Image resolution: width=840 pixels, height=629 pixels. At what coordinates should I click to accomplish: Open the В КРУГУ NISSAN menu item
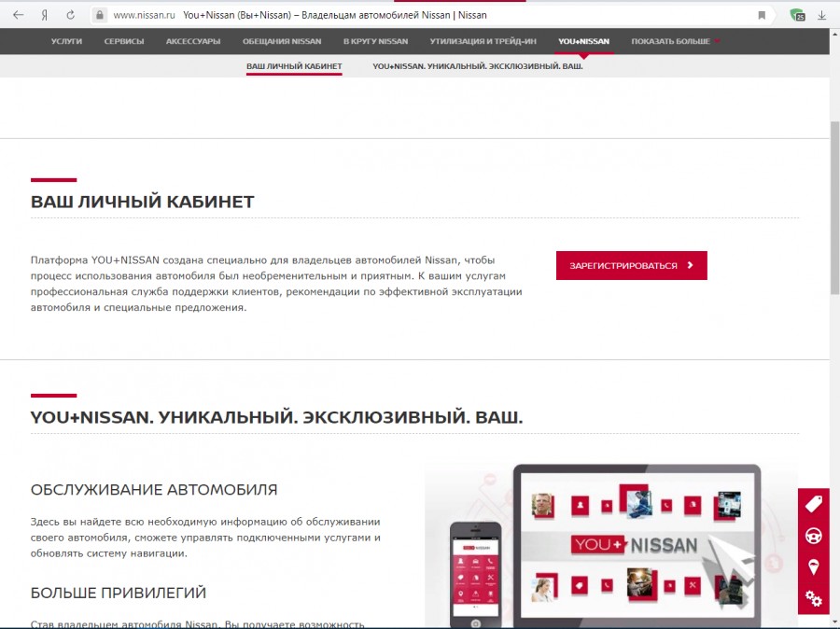click(x=375, y=41)
